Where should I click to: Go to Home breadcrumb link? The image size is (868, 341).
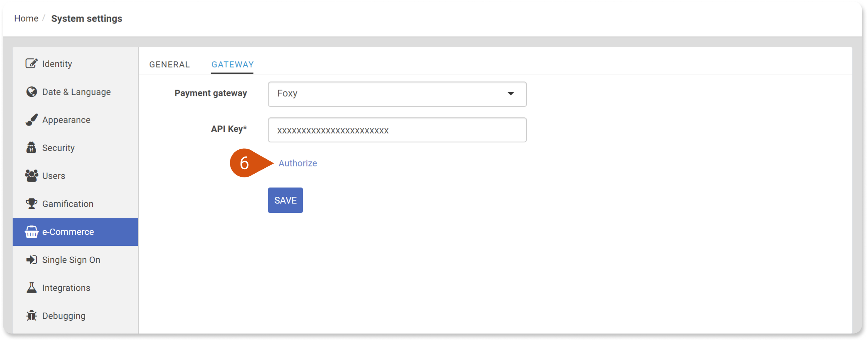pyautogui.click(x=26, y=18)
